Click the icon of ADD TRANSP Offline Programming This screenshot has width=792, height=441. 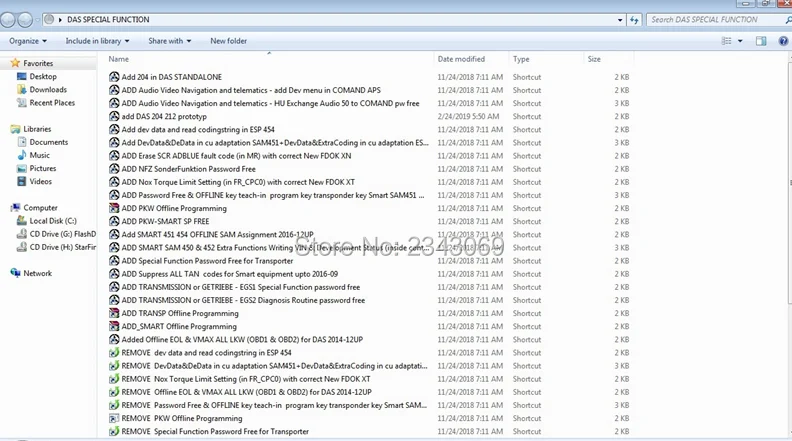pos(114,313)
